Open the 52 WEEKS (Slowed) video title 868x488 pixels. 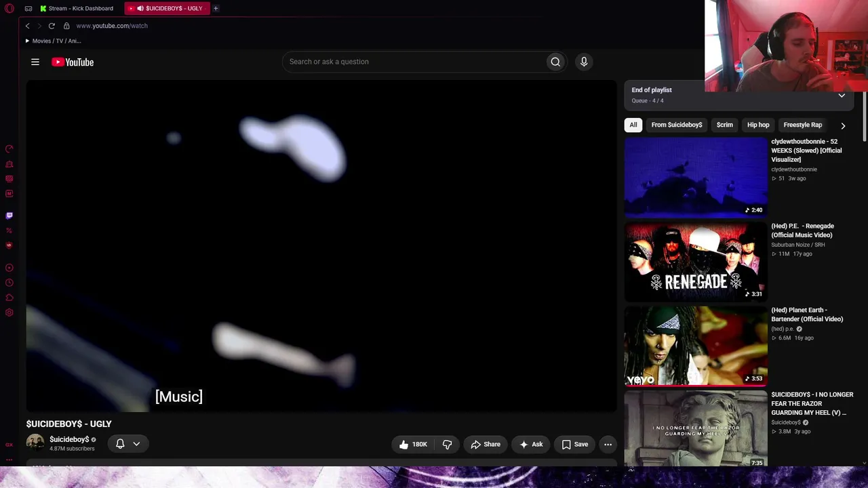(806, 150)
